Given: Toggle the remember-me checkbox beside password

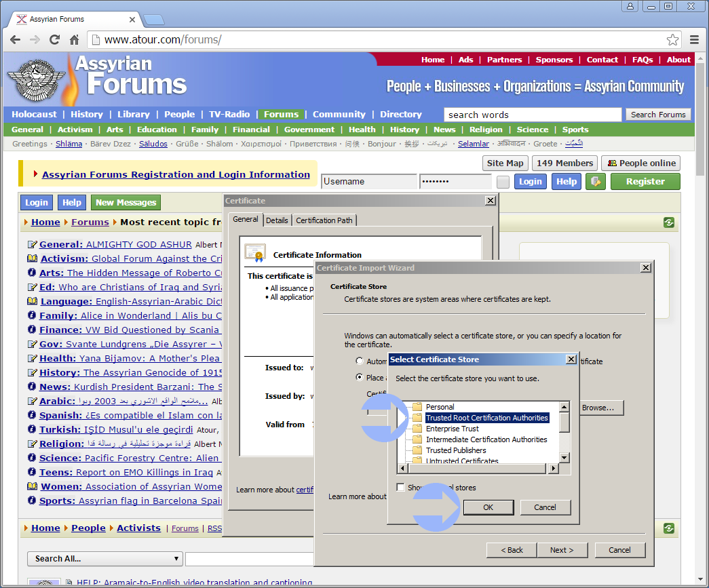Looking at the screenshot, I should tap(503, 182).
